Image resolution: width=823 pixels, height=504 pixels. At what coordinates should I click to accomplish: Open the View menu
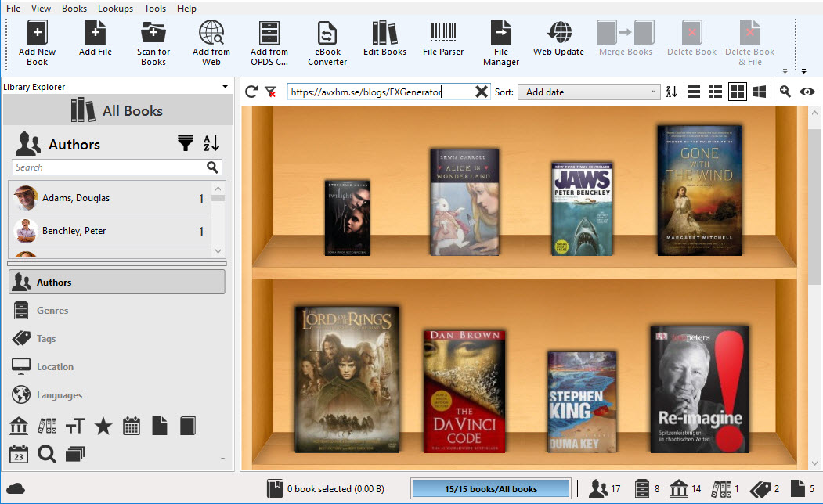tap(41, 9)
